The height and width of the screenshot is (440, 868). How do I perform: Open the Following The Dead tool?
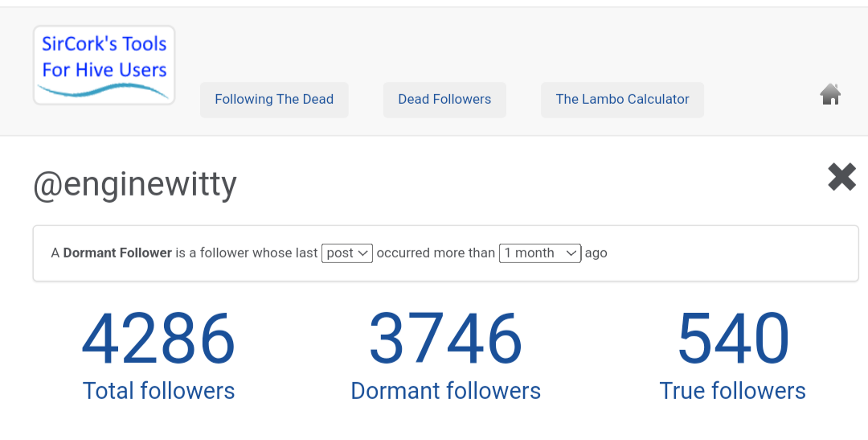[x=274, y=100]
